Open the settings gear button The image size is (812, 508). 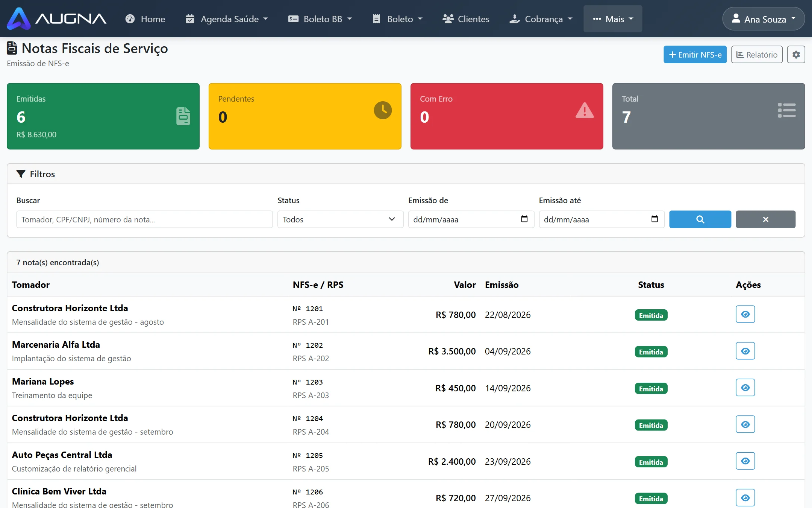(796, 55)
